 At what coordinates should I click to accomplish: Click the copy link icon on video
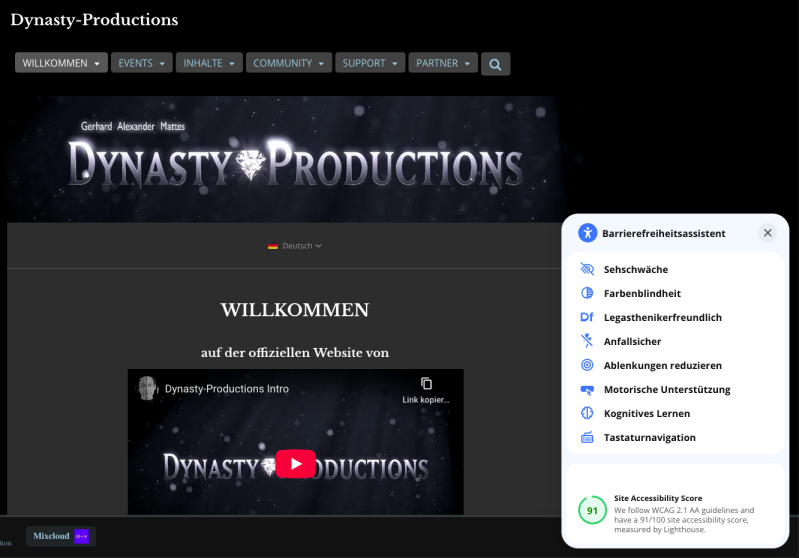(426, 383)
